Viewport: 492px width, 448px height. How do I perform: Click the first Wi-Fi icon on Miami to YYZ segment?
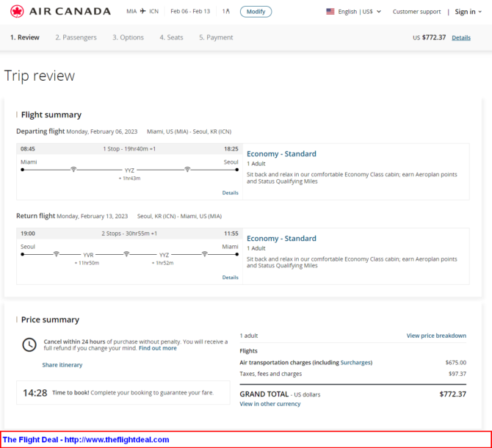(x=73, y=170)
